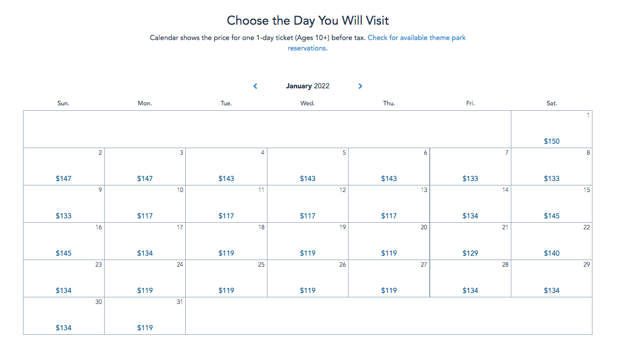This screenshot has height=355, width=644.
Task: Pick Thursday January 13 date cell
Action: 389,204
